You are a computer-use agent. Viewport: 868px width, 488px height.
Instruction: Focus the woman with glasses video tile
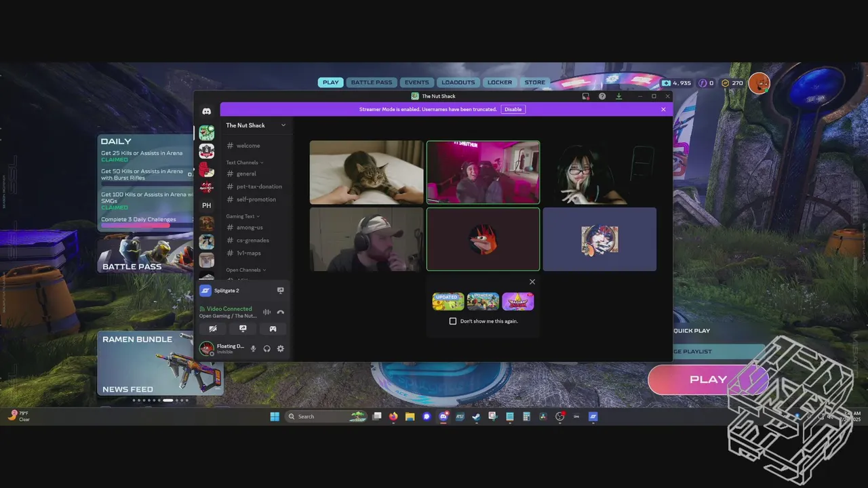[599, 172]
